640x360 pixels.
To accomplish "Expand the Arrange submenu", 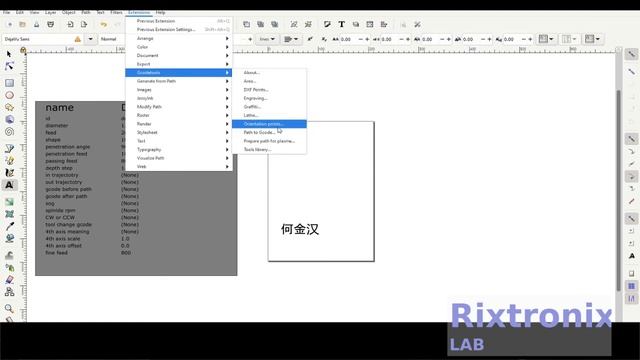I will [x=179, y=38].
